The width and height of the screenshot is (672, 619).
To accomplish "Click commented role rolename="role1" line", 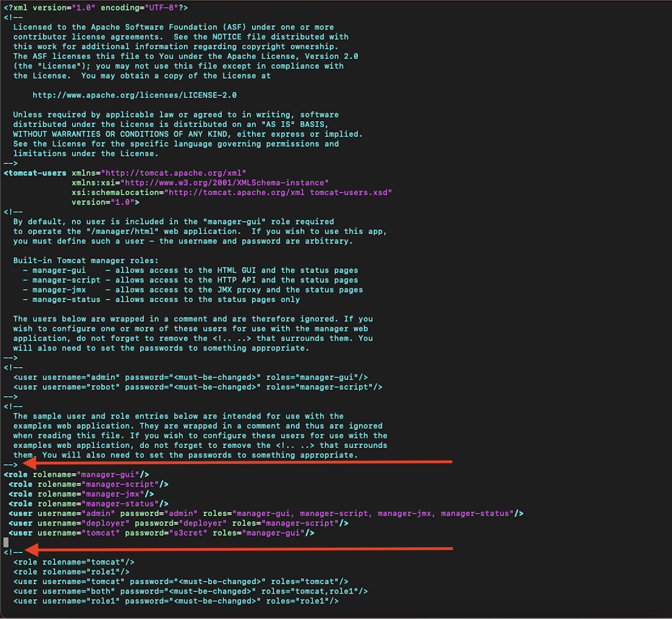I will coord(71,572).
